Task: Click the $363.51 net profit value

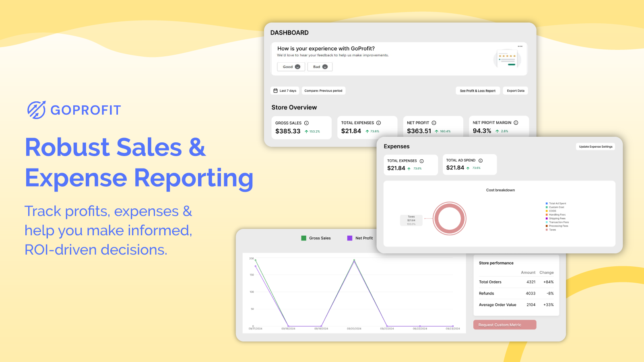Action: click(419, 131)
